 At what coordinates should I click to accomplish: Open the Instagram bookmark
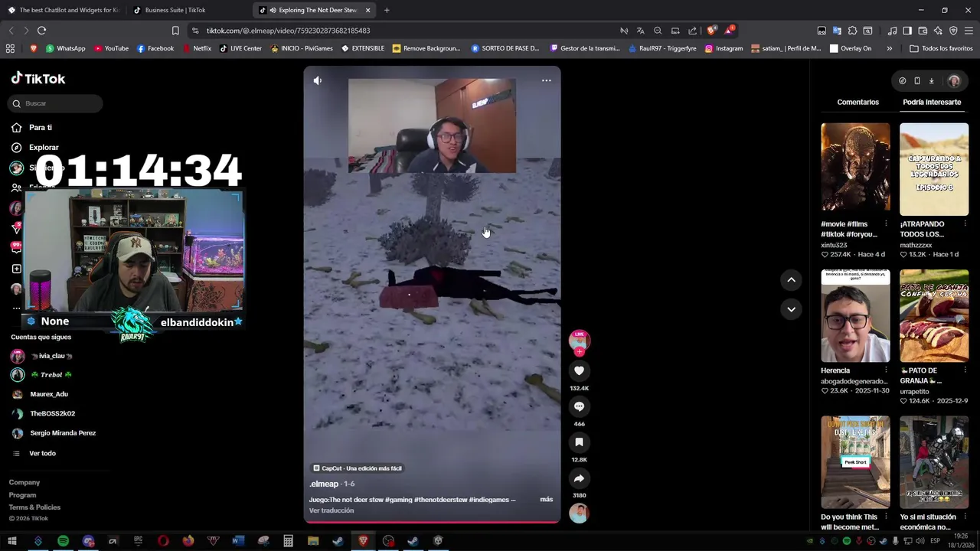[x=724, y=48]
